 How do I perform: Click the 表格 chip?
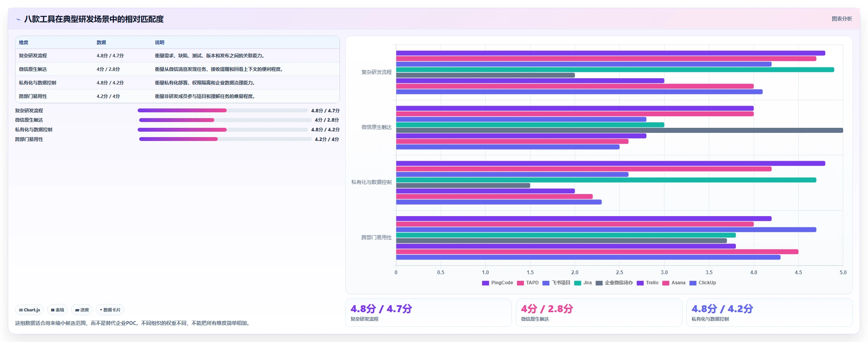(57, 310)
